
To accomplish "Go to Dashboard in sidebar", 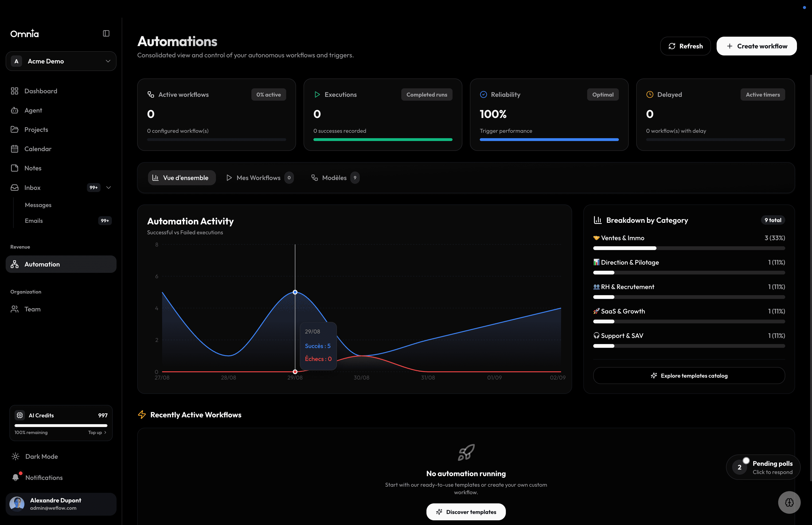I will coord(61,91).
